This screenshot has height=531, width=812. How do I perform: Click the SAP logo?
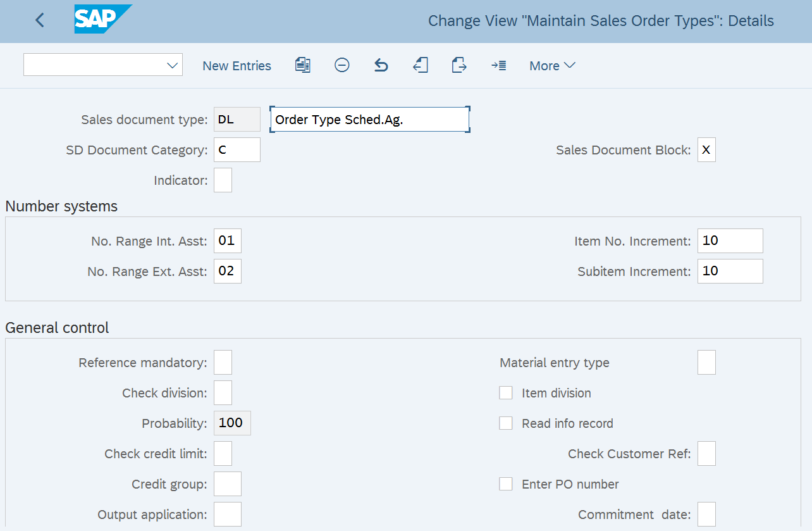(x=103, y=19)
